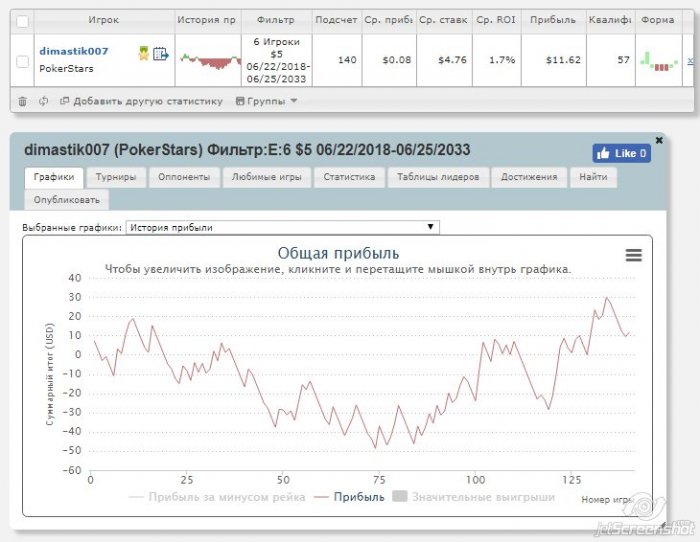
Task: Go to the Достижения tab
Action: click(x=529, y=177)
